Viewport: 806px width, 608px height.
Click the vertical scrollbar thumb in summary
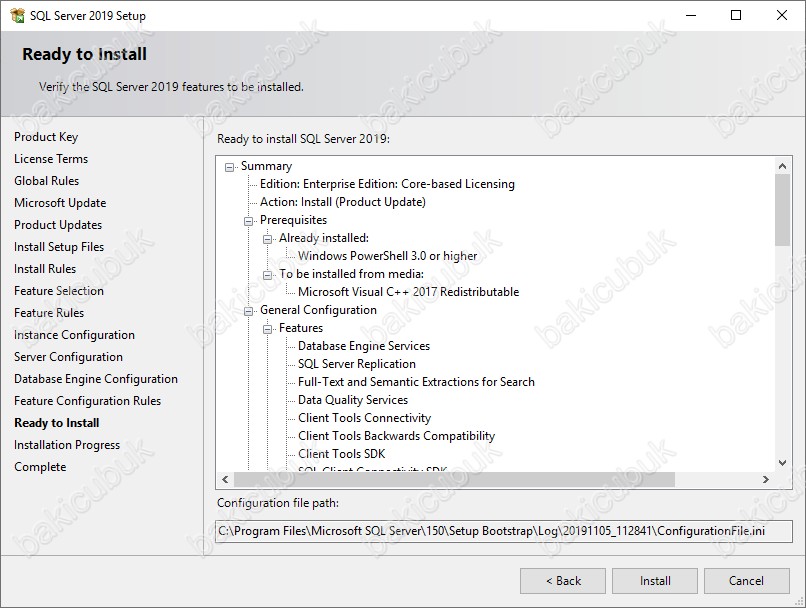pyautogui.click(x=782, y=210)
